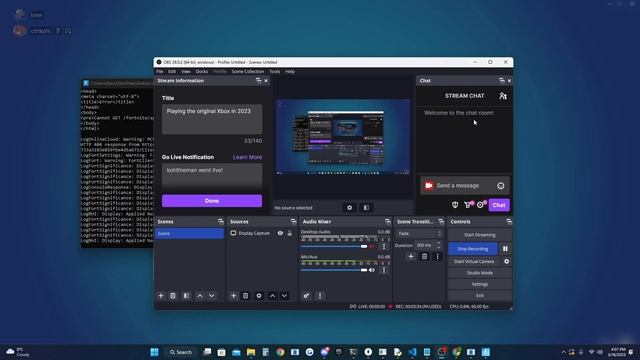Move scene down in Scenes panel
This screenshot has width=640, height=360.
211,296
